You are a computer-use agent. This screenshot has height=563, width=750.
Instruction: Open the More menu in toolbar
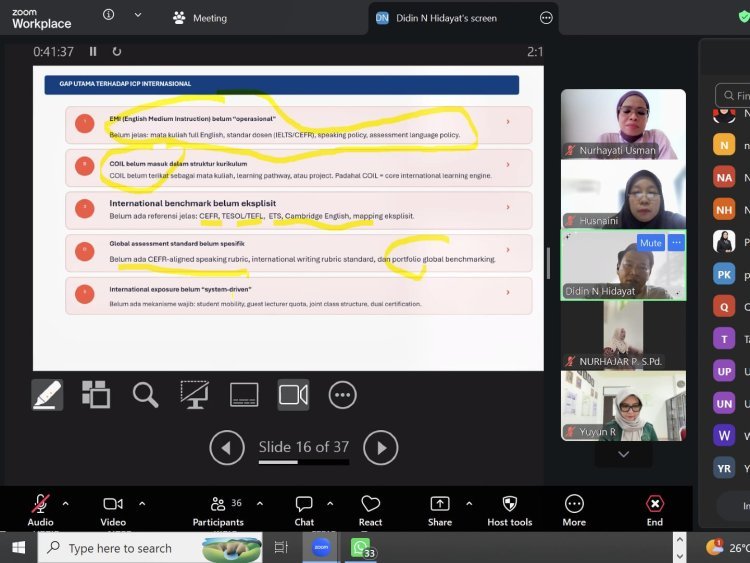click(x=574, y=510)
